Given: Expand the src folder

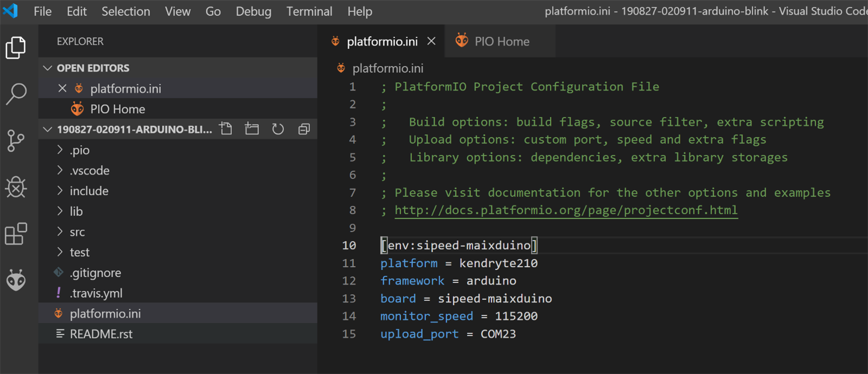Looking at the screenshot, I should 77,232.
